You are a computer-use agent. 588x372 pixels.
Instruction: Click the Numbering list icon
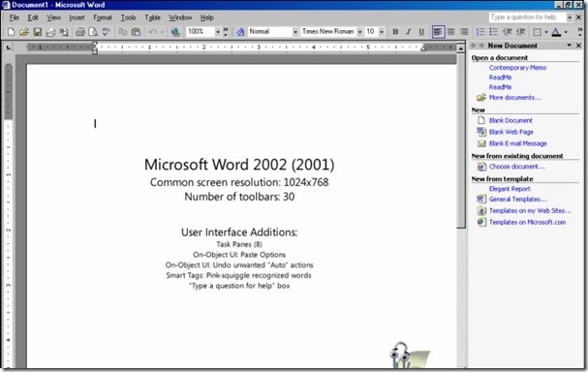pyautogui.click(x=480, y=32)
